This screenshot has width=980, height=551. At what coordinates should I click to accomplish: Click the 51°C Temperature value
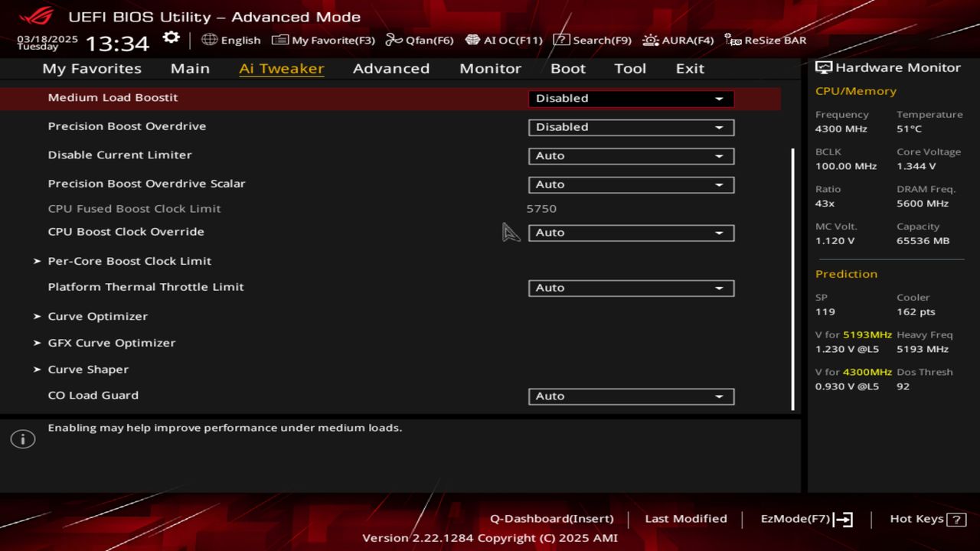click(x=909, y=129)
